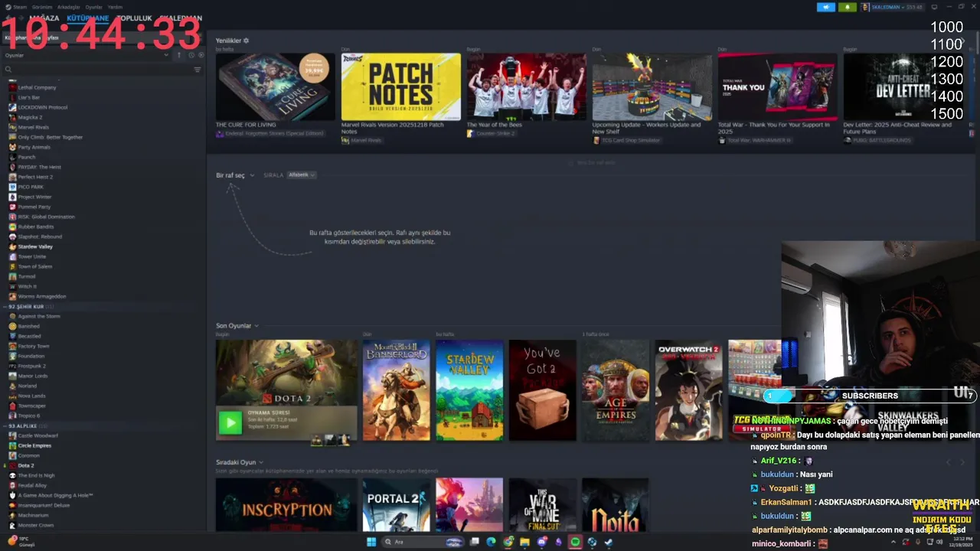Switch to the MAĞAZA tab
Screen dimensions: 980x551
coord(44,18)
